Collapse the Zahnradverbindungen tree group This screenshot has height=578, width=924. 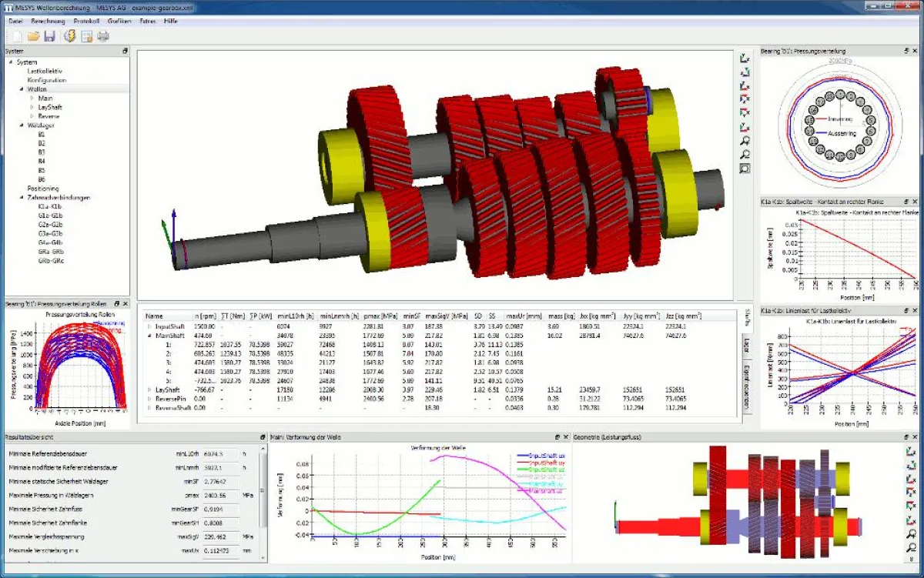[x=22, y=198]
